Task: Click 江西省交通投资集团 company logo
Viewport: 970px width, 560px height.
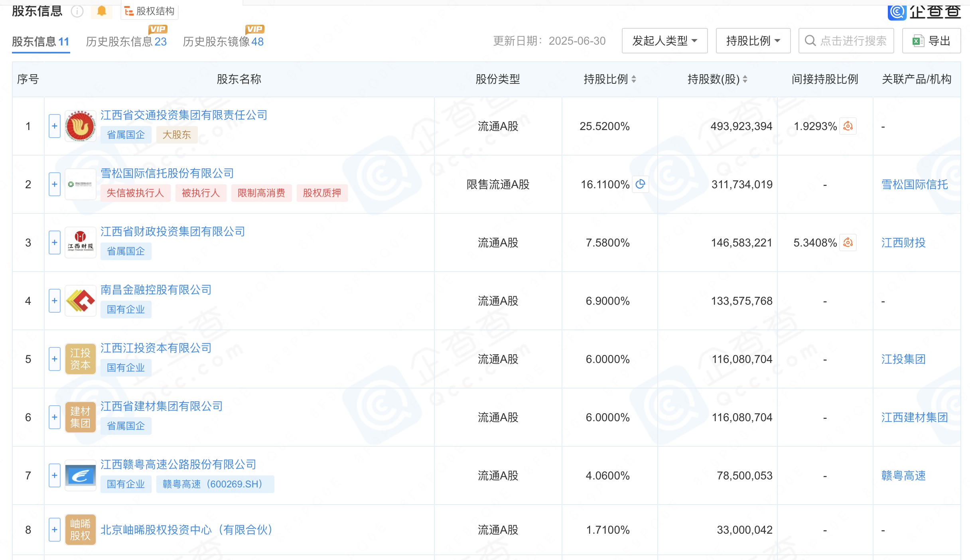Action: 81,126
